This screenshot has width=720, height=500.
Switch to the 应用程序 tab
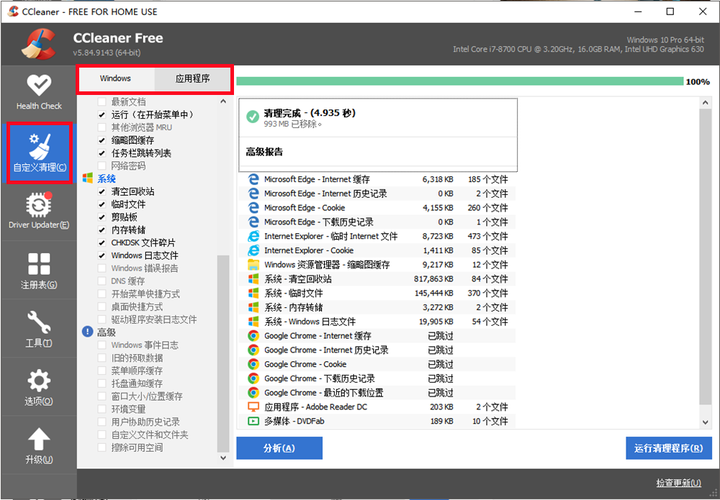(192, 79)
